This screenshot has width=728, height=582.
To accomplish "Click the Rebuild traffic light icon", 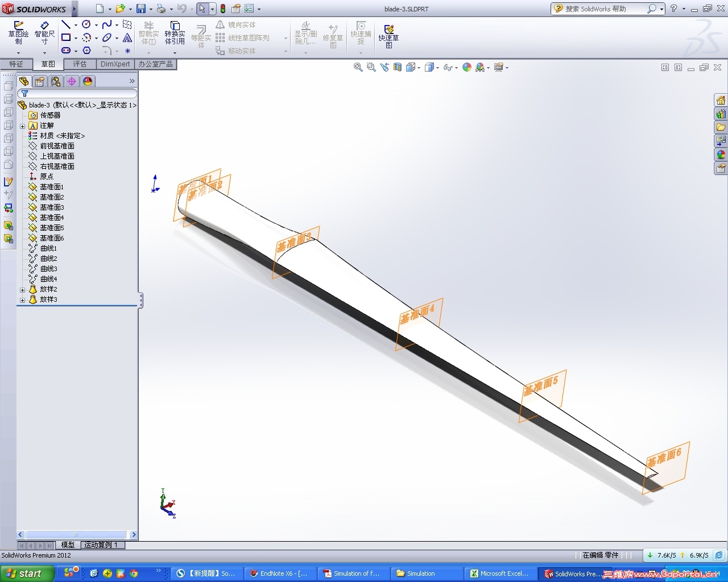I will point(223,9).
